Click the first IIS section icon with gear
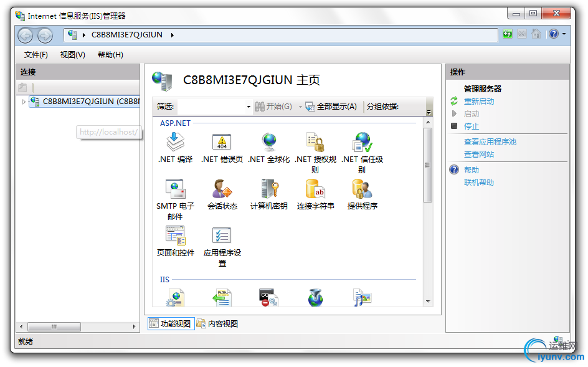588x367 pixels. coord(175,298)
